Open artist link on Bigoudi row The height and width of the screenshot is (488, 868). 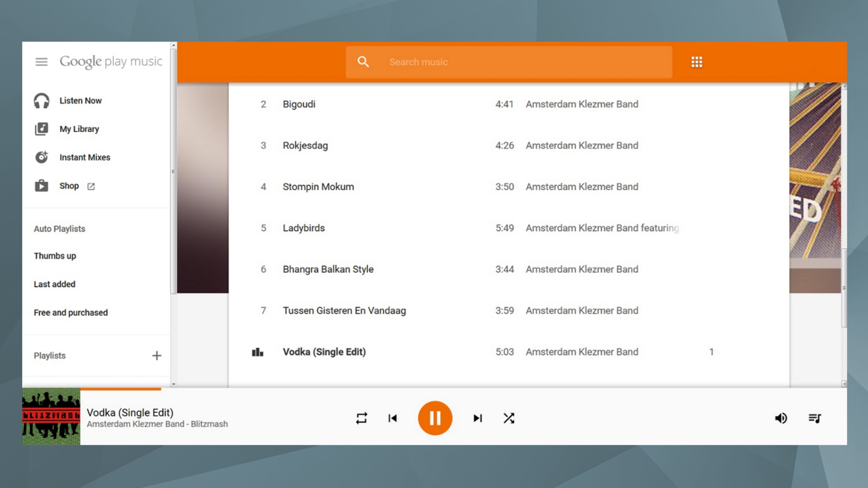582,104
